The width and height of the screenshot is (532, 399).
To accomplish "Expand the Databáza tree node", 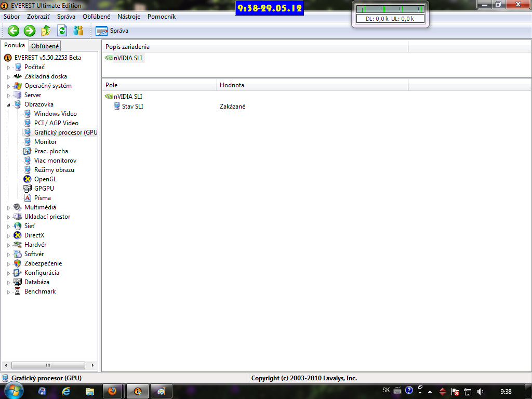I will point(8,282).
